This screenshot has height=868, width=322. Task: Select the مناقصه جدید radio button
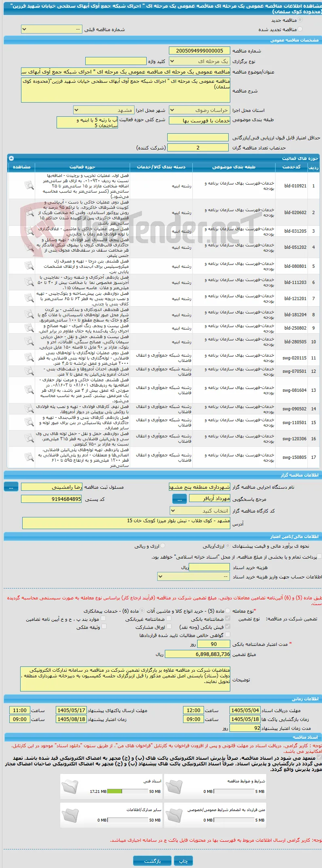tap(300, 20)
